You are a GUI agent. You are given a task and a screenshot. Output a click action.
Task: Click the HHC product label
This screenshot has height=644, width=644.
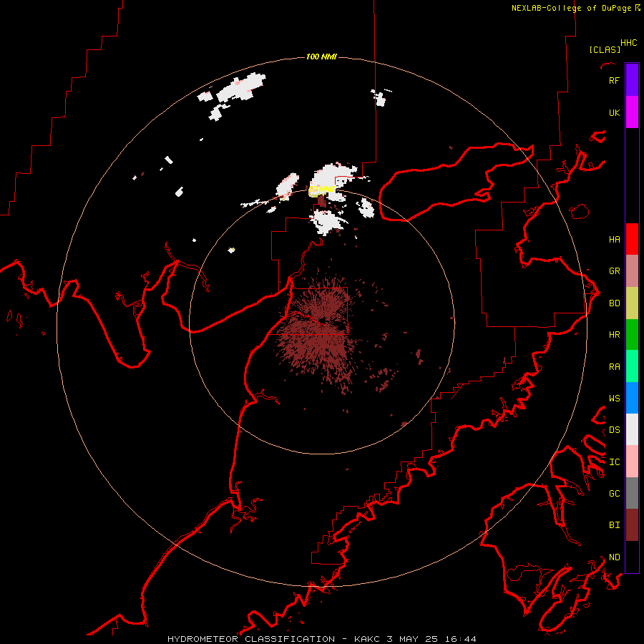(x=629, y=43)
